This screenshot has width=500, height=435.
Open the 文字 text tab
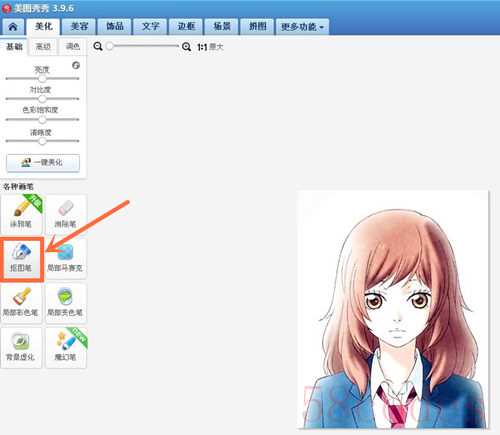click(151, 27)
